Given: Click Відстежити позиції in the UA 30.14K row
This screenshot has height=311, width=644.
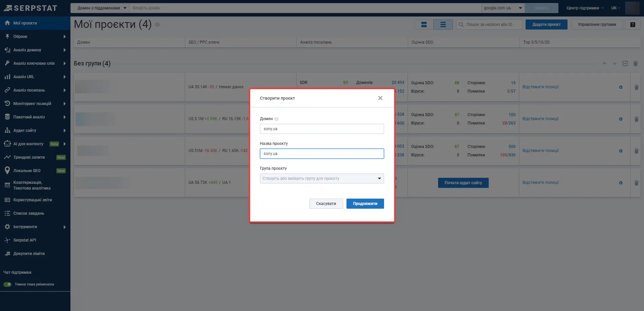Looking at the screenshot, I should [540, 87].
